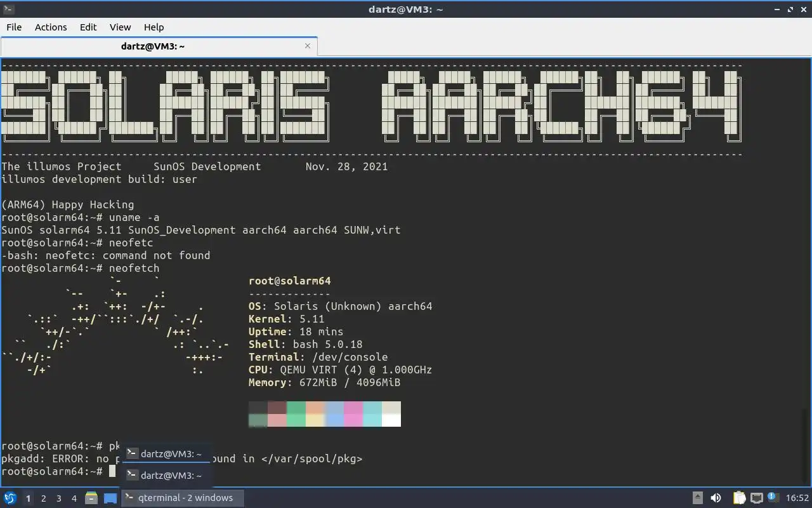This screenshot has height=508, width=812.
Task: Click the 'Terminal: /dev/console' line
Action: point(318,357)
